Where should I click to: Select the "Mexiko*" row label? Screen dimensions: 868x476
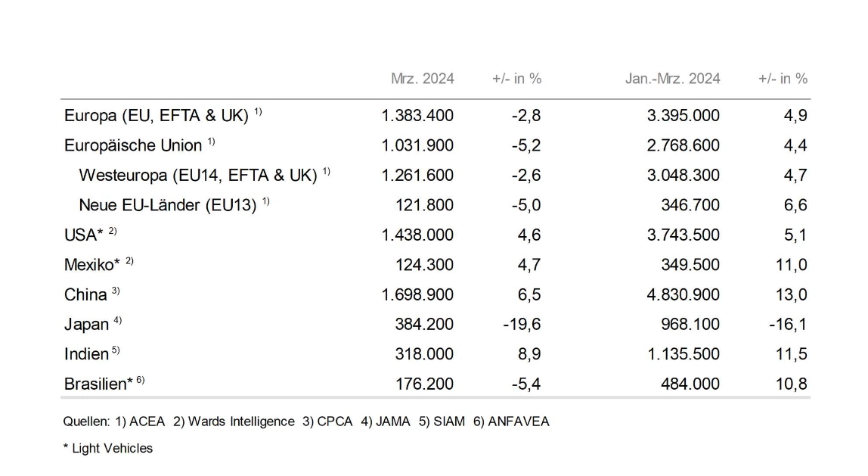[x=93, y=265]
